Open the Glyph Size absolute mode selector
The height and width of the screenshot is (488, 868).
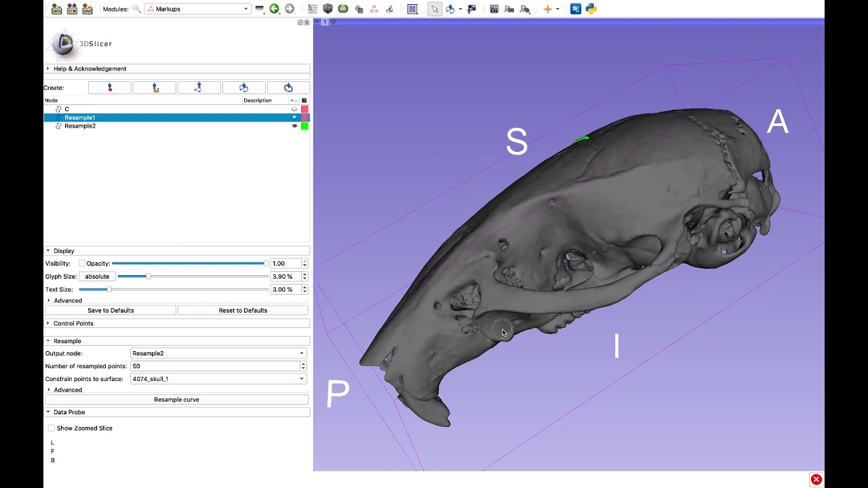(97, 277)
